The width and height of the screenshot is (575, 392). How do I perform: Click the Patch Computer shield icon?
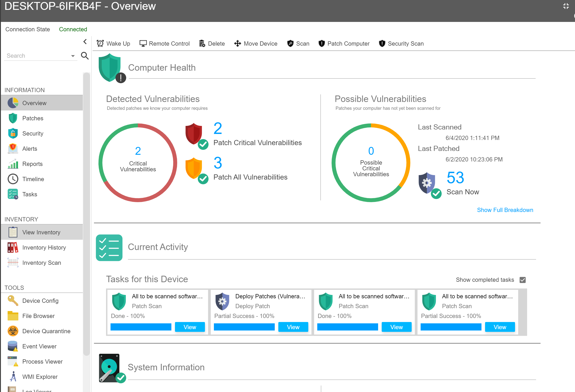click(x=322, y=44)
